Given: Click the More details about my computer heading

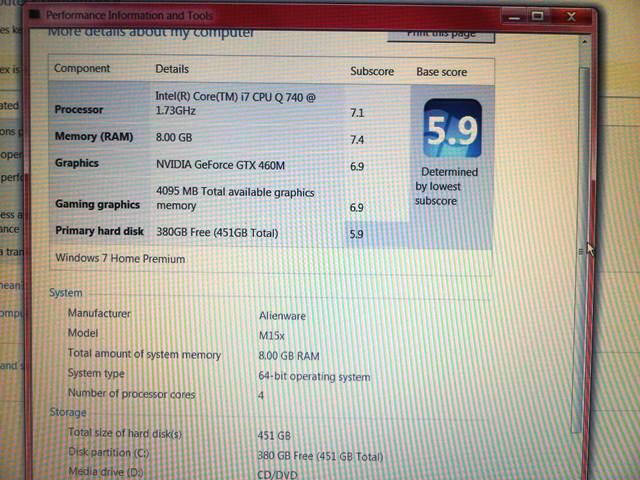Looking at the screenshot, I should [x=151, y=32].
